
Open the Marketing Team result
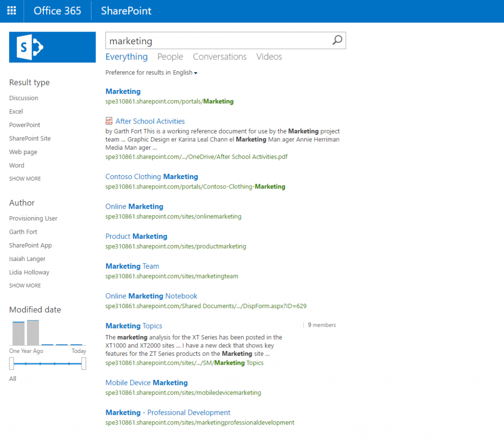(x=132, y=266)
